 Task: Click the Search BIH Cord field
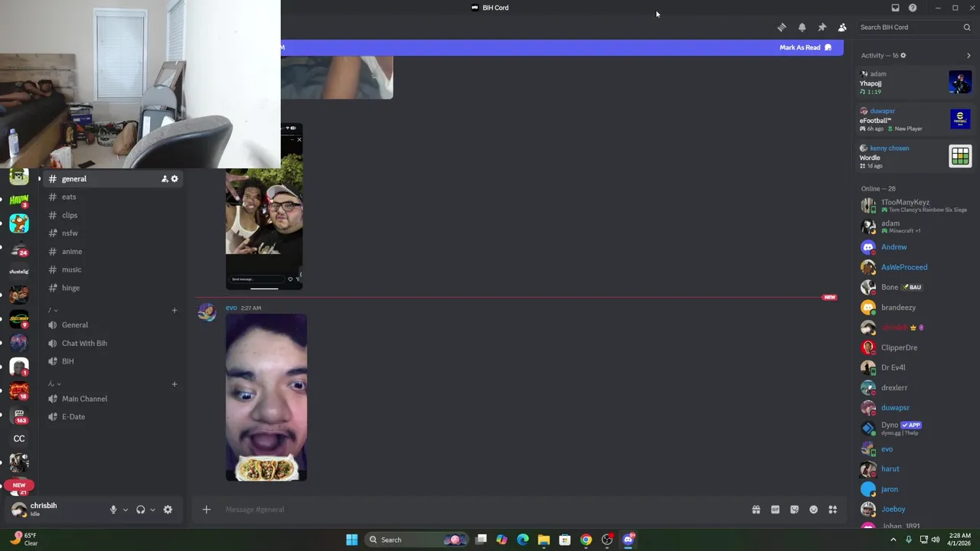[x=914, y=27]
